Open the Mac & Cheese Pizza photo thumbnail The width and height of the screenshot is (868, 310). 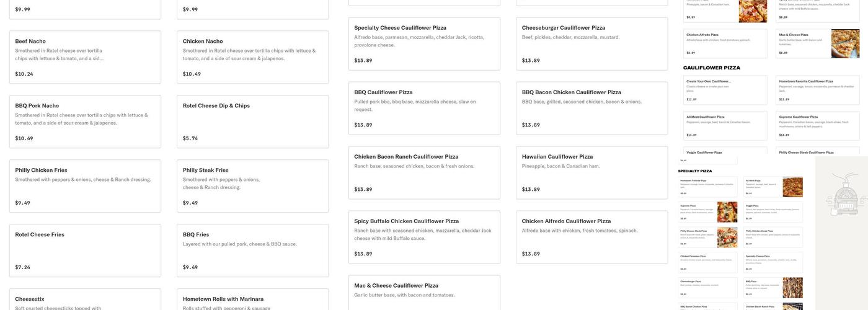tap(845, 43)
